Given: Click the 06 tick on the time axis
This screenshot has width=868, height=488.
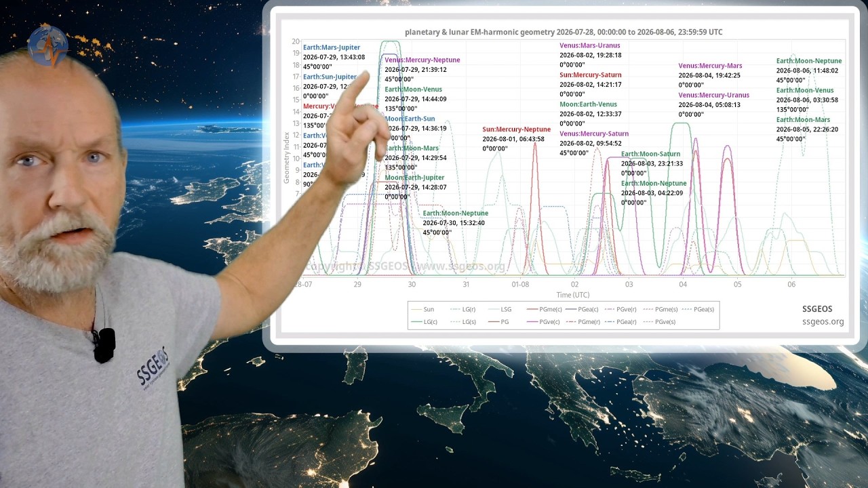Looking at the screenshot, I should 791,285.
